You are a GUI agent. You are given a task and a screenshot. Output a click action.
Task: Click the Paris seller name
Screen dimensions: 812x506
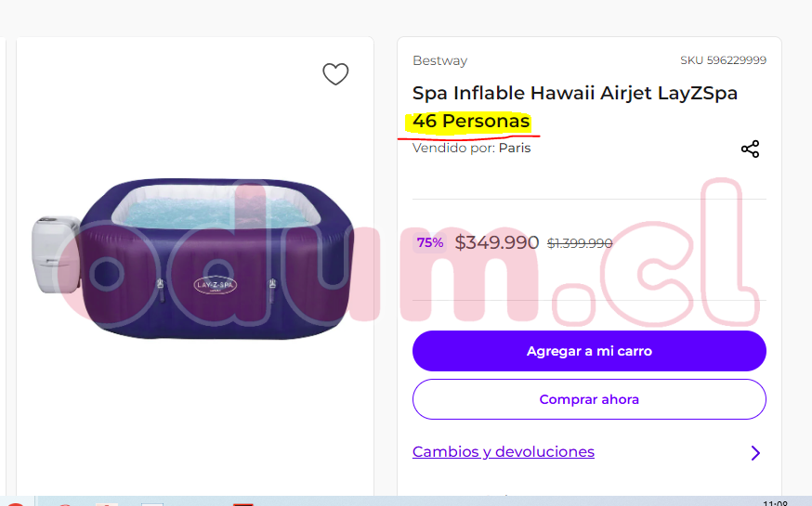pos(515,148)
